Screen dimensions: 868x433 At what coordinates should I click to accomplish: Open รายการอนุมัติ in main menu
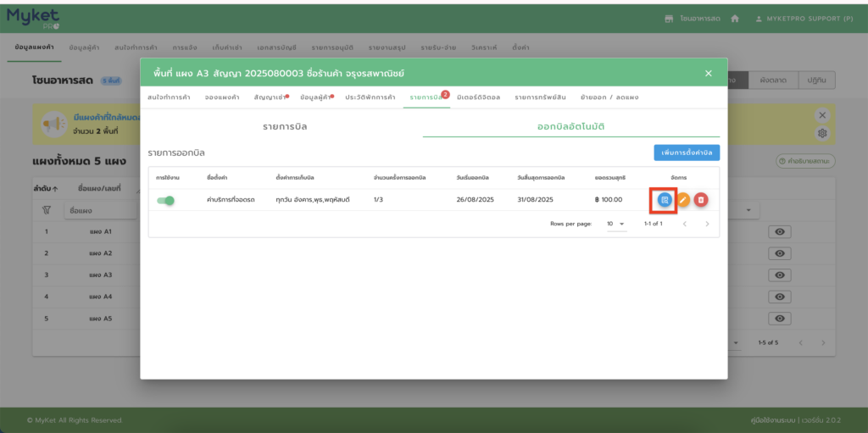(x=332, y=47)
